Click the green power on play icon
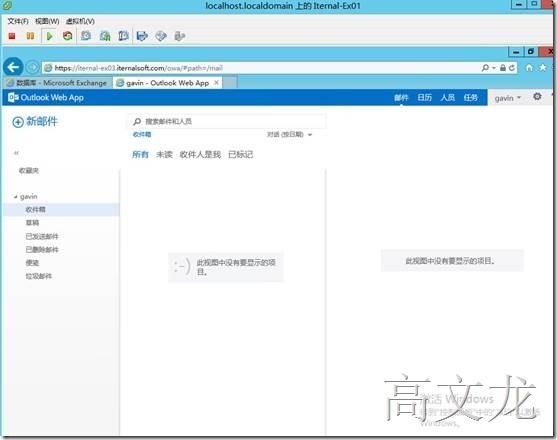 [x=49, y=36]
